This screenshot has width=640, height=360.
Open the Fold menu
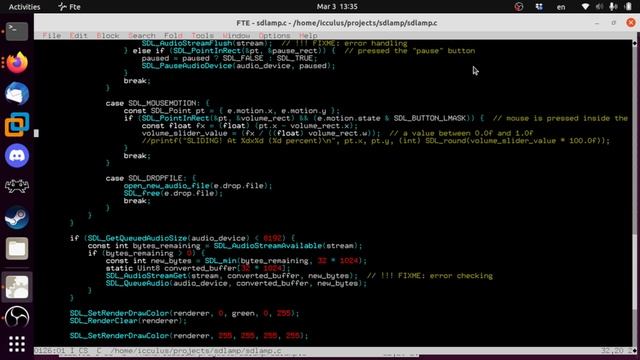(x=173, y=36)
